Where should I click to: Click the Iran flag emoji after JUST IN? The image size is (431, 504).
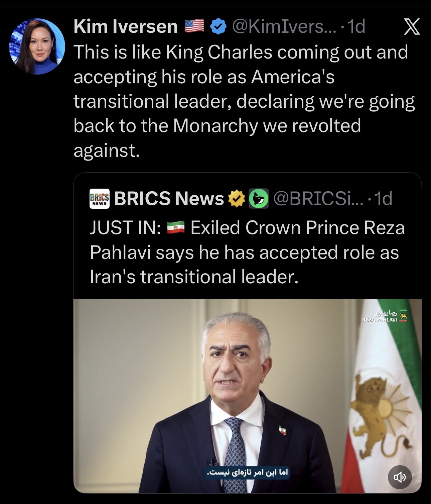[x=175, y=228]
